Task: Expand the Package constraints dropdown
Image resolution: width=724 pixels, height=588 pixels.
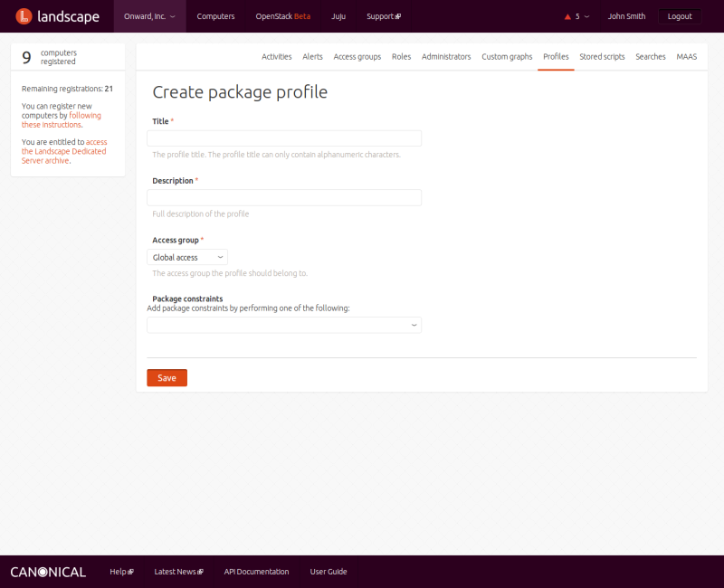Action: [284, 325]
